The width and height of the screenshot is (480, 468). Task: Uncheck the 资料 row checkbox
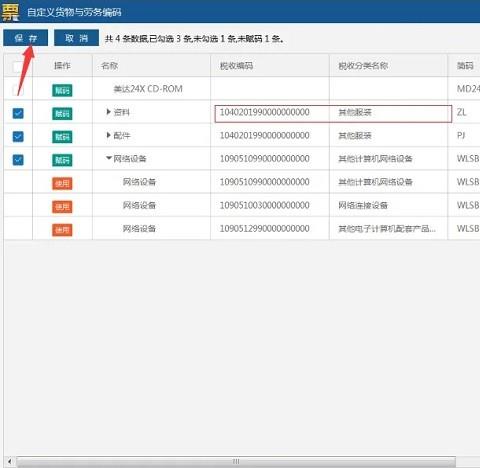18,113
